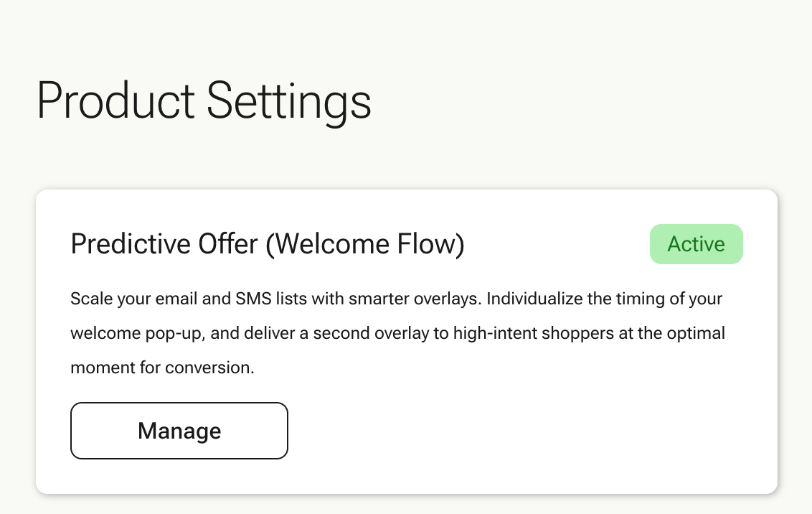Click the green Active status badge
The width and height of the screenshot is (812, 514).
[696, 244]
